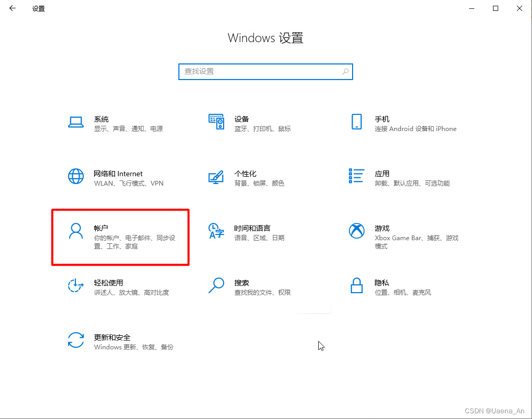The image size is (532, 419).
Task: Click the 卸载、默认应用、可选功能 description
Action: 412,183
